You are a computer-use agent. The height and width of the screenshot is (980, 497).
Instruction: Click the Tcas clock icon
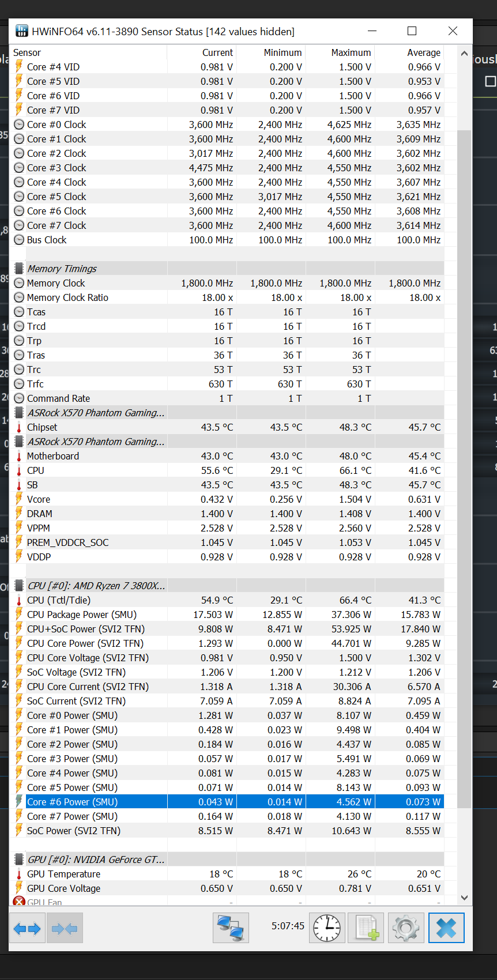19,312
